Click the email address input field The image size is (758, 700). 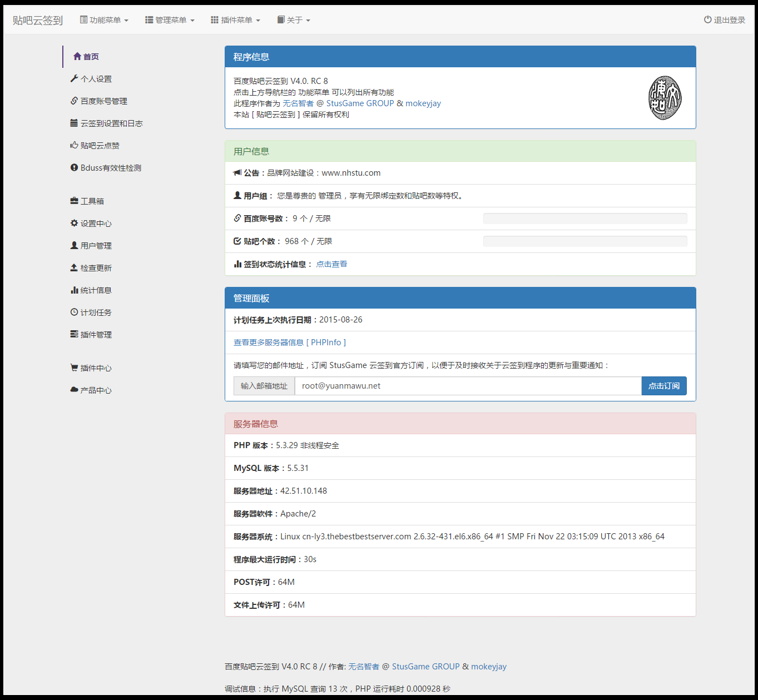(468, 386)
